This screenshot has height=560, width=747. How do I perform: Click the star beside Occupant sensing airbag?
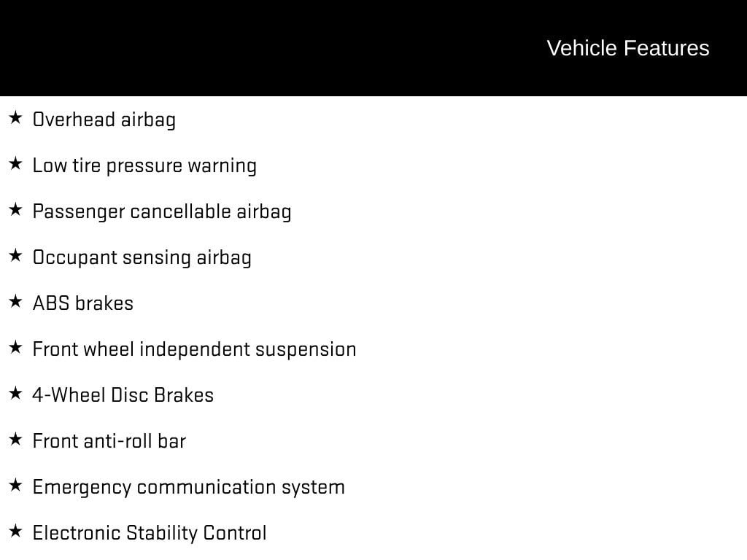[x=15, y=255]
